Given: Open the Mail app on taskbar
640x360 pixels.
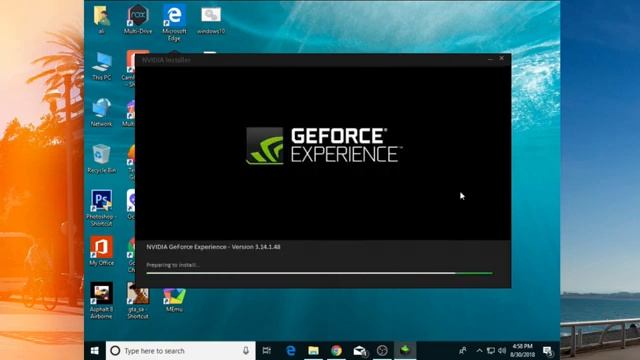Looking at the screenshot, I should 359,351.
